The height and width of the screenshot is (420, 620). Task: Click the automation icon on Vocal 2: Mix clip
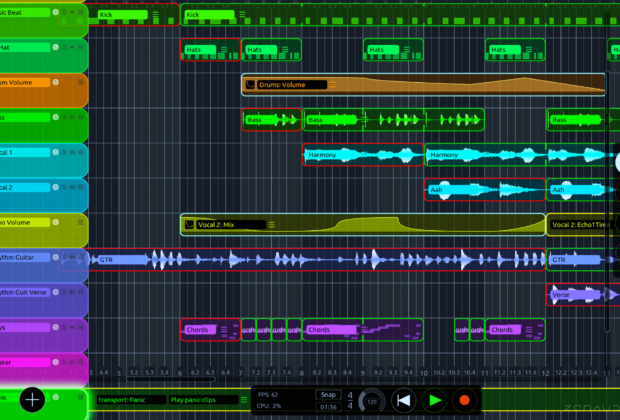click(x=190, y=225)
